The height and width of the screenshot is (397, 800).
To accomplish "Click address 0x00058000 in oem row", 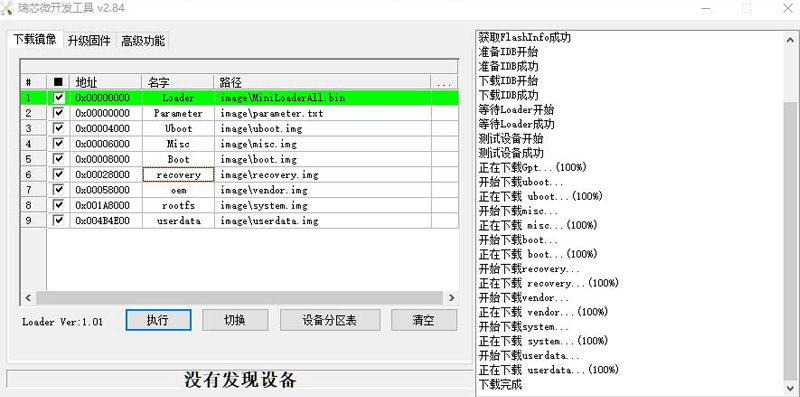I will [x=103, y=190].
